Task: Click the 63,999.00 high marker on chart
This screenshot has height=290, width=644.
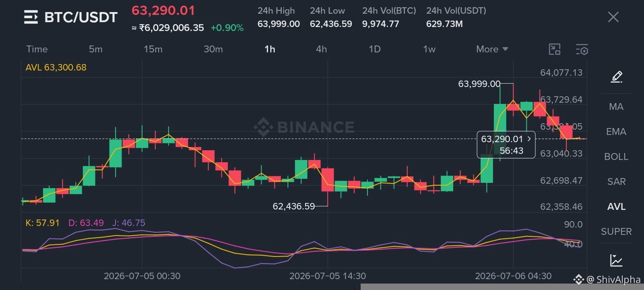Action: click(x=479, y=84)
